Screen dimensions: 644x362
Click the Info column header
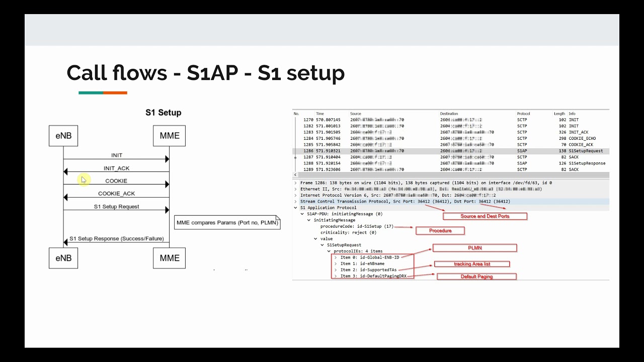[572, 114]
